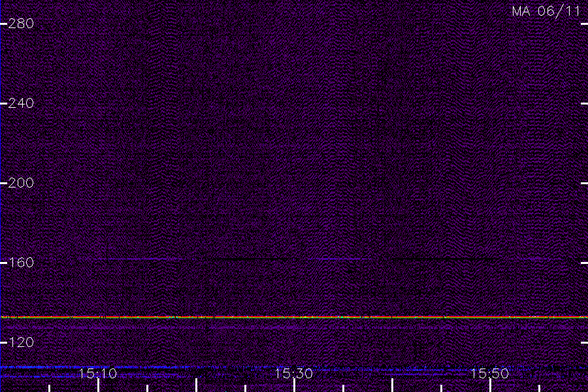Click the MA 06/11 station date label
This screenshot has width=588, height=392.
click(546, 11)
